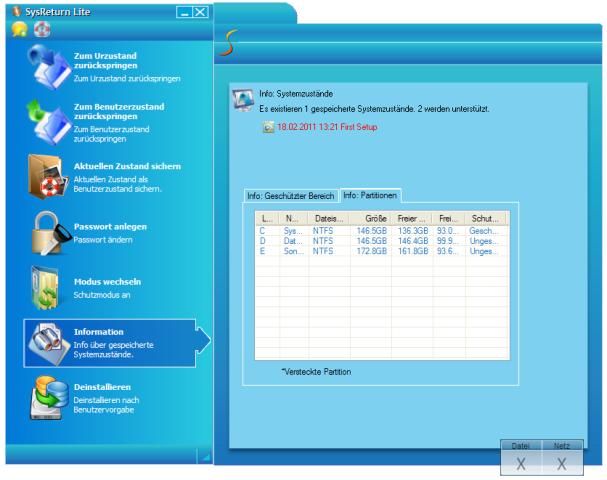Click the Sys... partition name cell
Viewport: 607px width, 480px height.
[x=293, y=231]
